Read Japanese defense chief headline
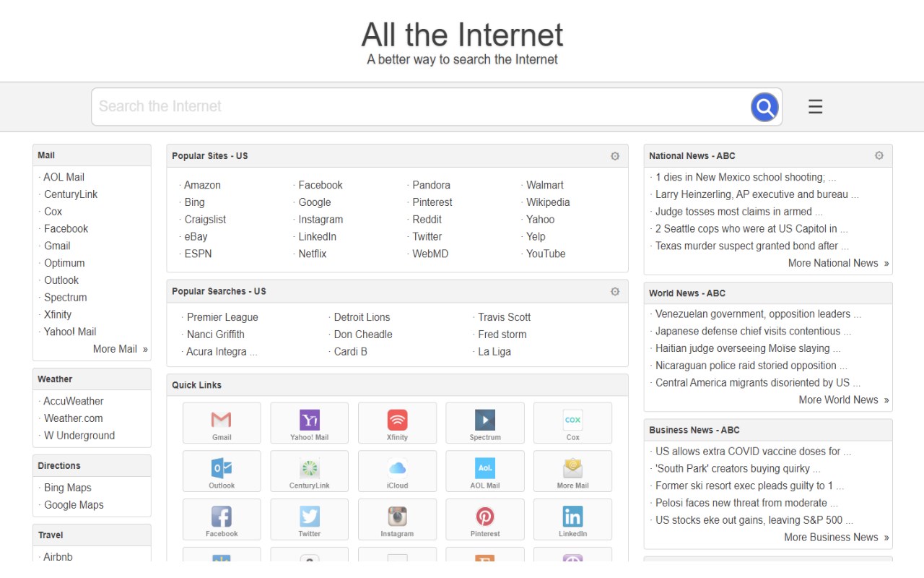Image resolution: width=924 pixels, height=578 pixels. [753, 332]
